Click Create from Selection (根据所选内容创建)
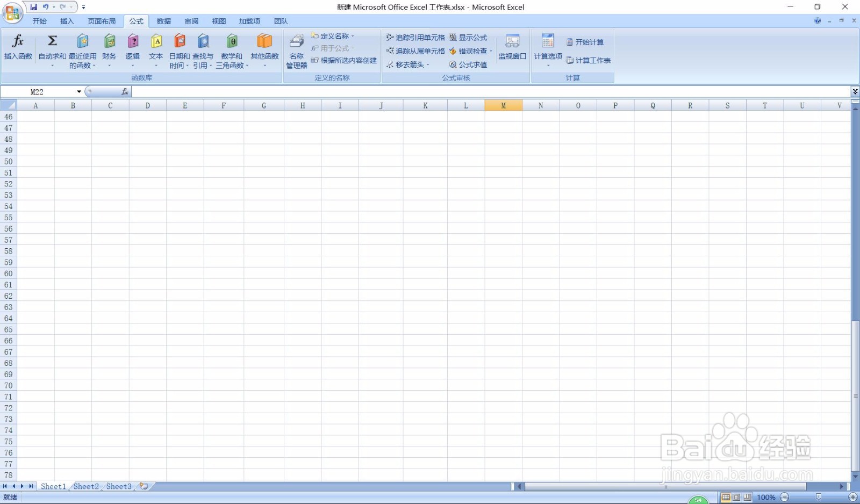The height and width of the screenshot is (504, 860). pos(344,60)
